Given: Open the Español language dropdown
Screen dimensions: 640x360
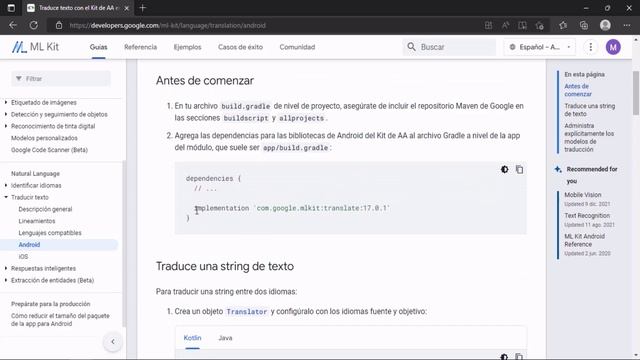Looking at the screenshot, I should pyautogui.click(x=540, y=47).
